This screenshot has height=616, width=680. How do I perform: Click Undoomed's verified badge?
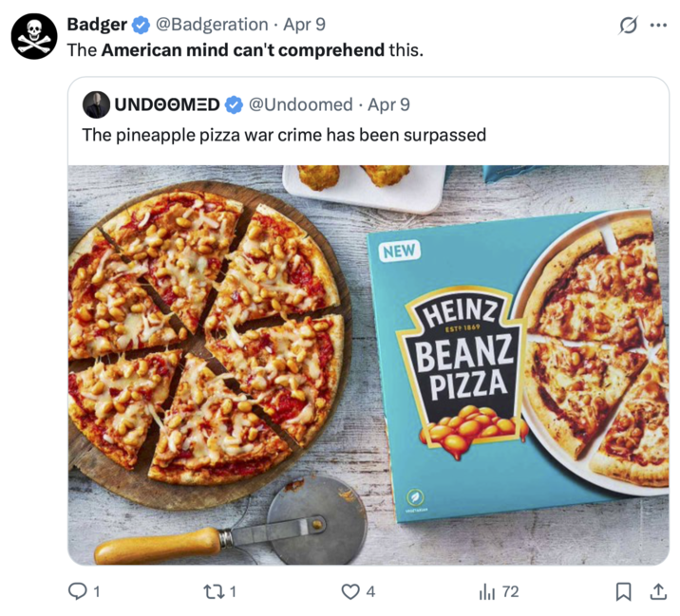pyautogui.click(x=234, y=104)
